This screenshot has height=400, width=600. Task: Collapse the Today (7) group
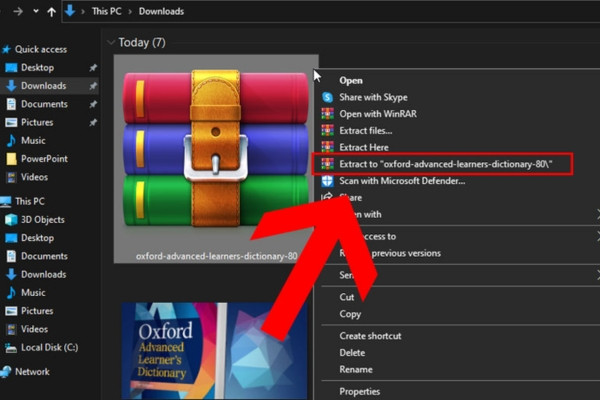pyautogui.click(x=111, y=42)
